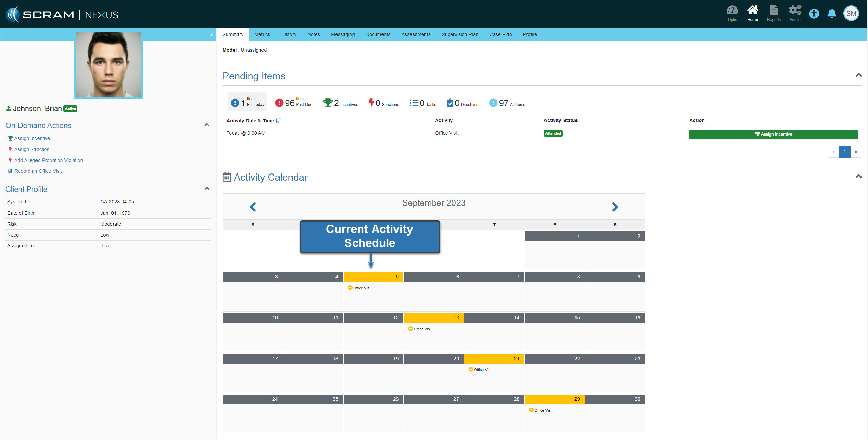Image resolution: width=868 pixels, height=440 pixels.
Task: Click the accessibility icon in header
Action: 814,14
